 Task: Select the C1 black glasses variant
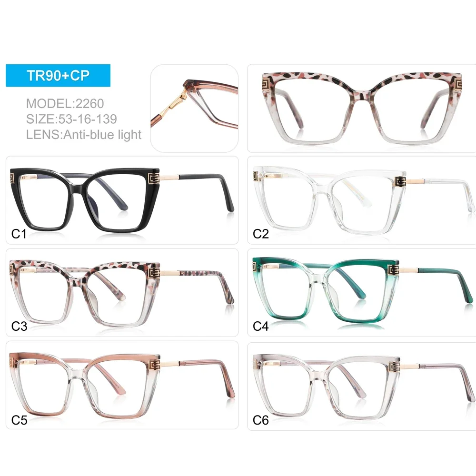[x=122, y=200]
